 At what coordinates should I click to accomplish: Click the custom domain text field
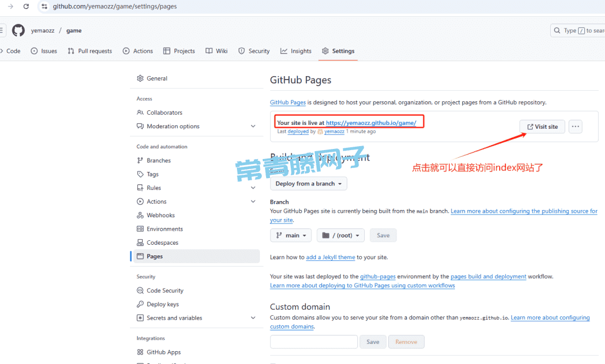coord(314,342)
